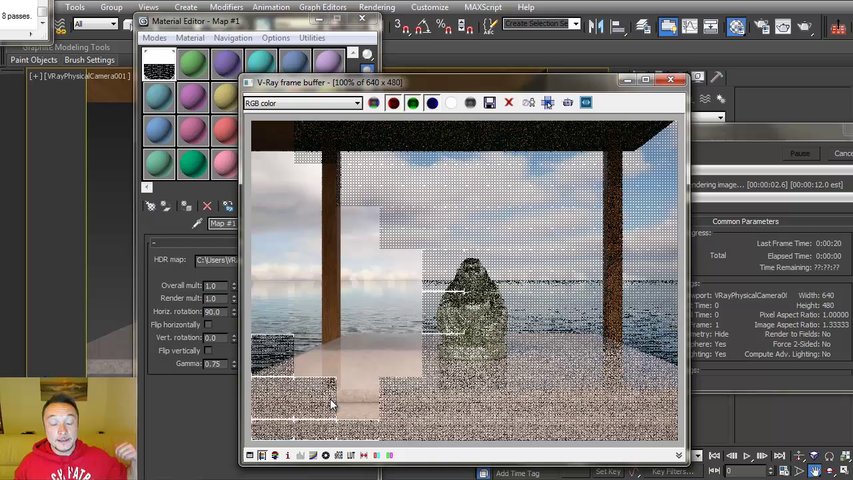Click the delete material X icon
853x480 pixels.
point(207,206)
